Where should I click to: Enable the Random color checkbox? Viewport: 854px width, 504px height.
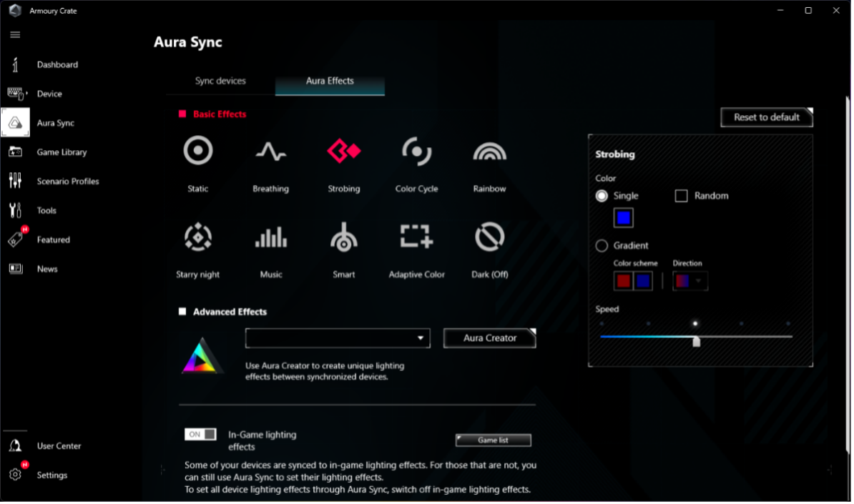click(x=682, y=196)
